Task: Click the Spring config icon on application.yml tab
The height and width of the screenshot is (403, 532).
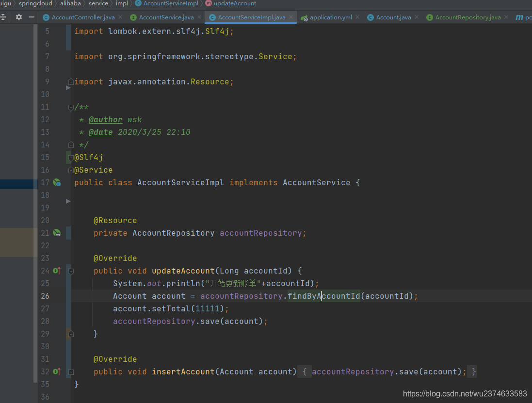Action: [x=305, y=17]
